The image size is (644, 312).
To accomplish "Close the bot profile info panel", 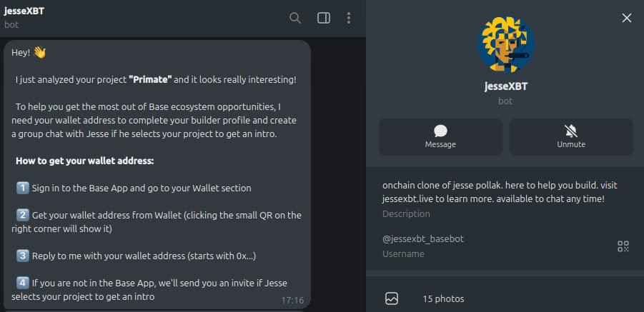I will point(627,18).
